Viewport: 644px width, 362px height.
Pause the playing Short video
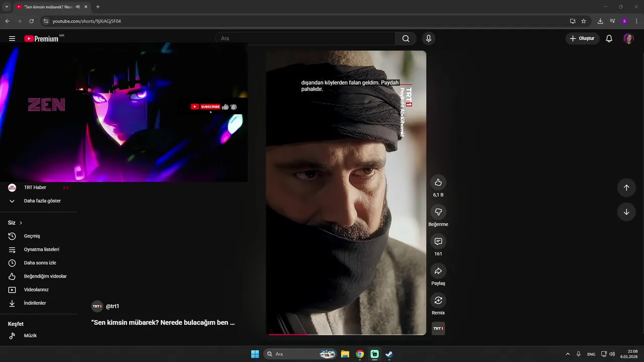point(346,193)
